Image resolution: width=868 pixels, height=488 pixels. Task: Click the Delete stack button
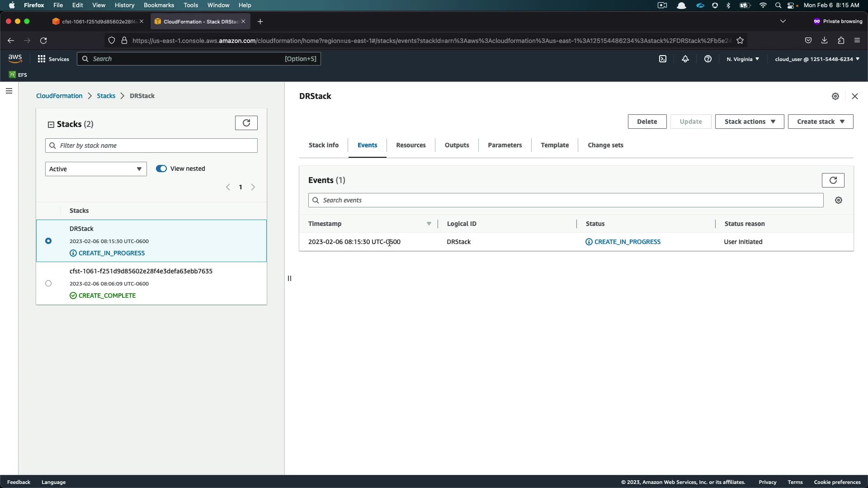point(646,122)
